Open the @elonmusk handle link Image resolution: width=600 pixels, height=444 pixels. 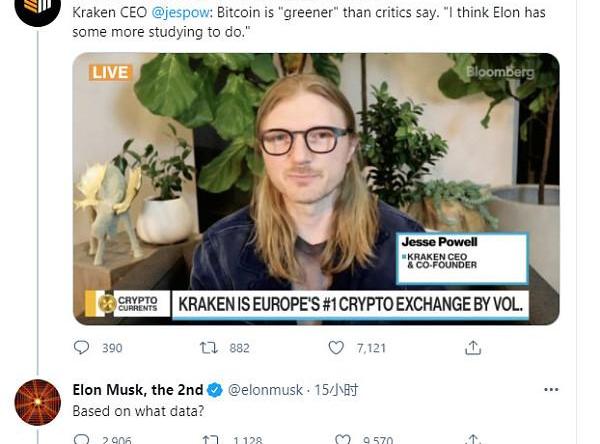click(265, 390)
